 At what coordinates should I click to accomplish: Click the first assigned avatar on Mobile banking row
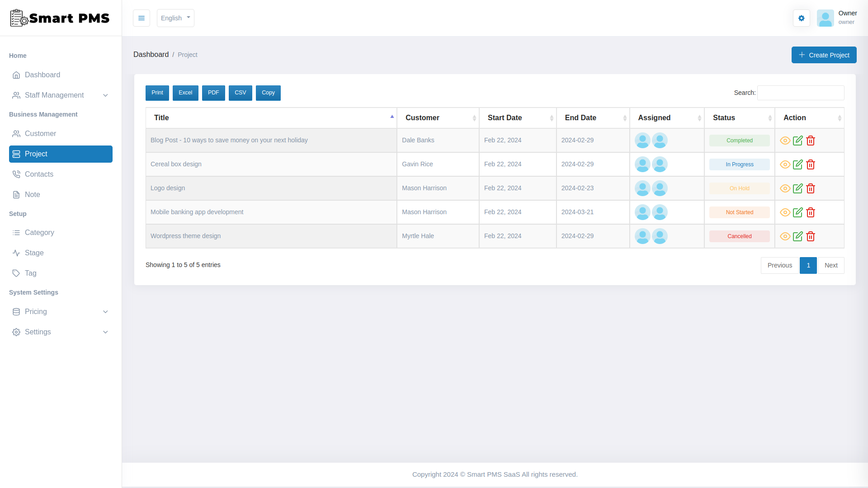tap(642, 212)
